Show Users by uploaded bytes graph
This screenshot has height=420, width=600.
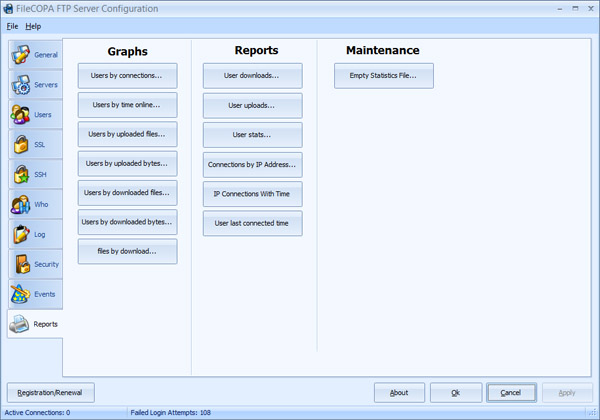(127, 163)
